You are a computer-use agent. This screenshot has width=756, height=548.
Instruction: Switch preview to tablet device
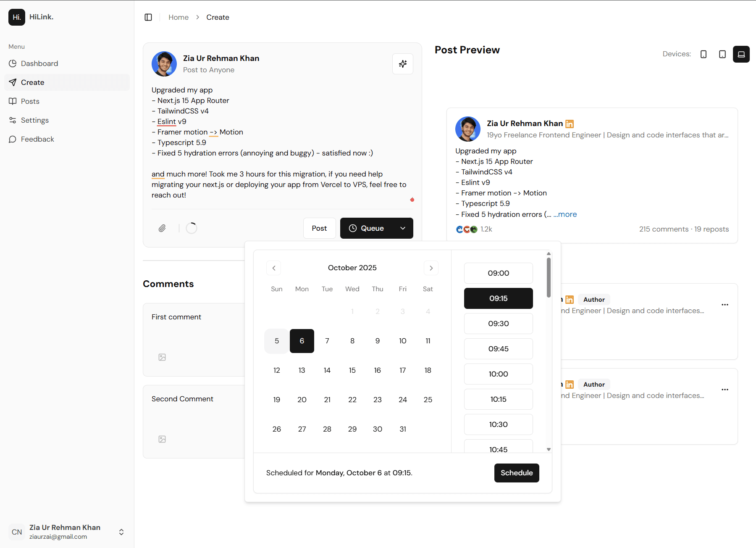[x=722, y=54]
